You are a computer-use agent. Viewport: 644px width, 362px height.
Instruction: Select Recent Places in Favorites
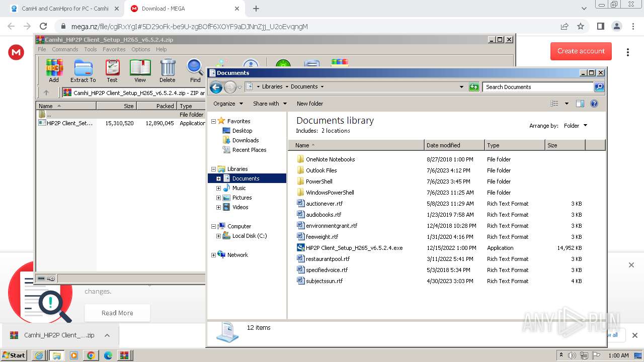(x=249, y=150)
